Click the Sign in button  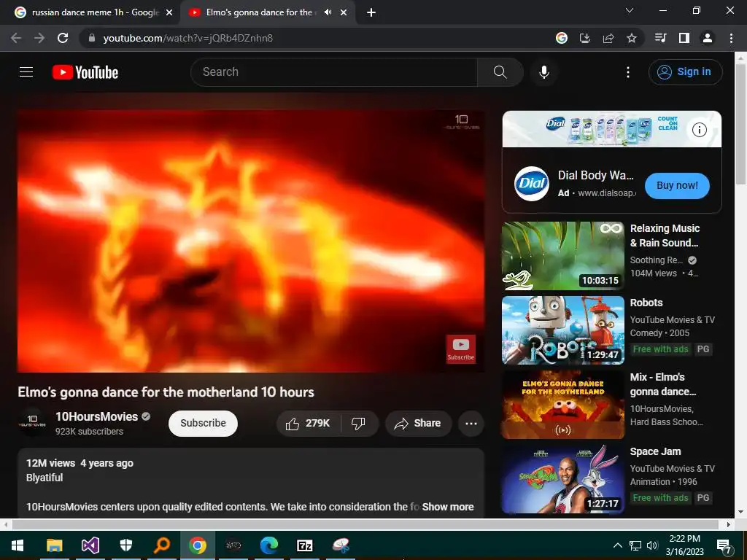coord(685,72)
